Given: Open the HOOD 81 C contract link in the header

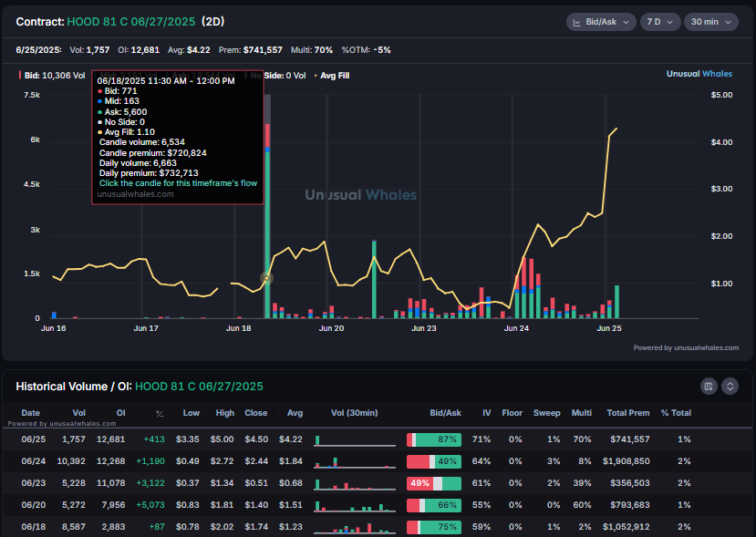Looking at the screenshot, I should (131, 22).
